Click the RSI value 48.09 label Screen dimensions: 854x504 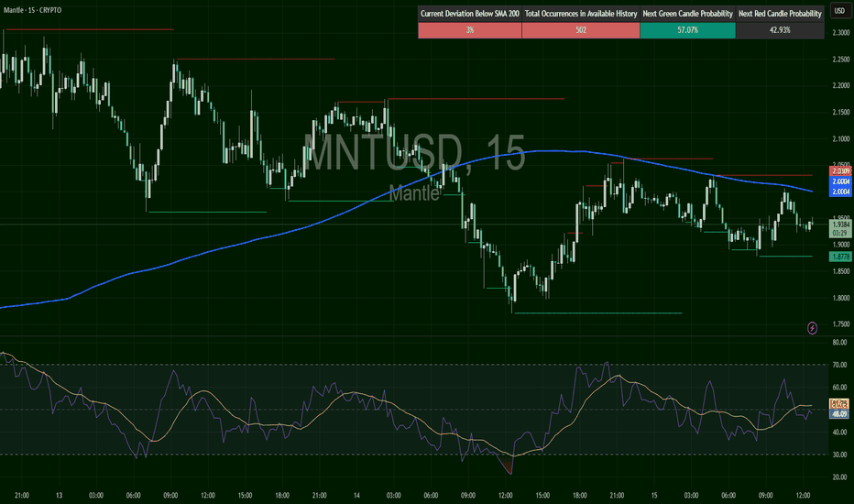(x=840, y=413)
